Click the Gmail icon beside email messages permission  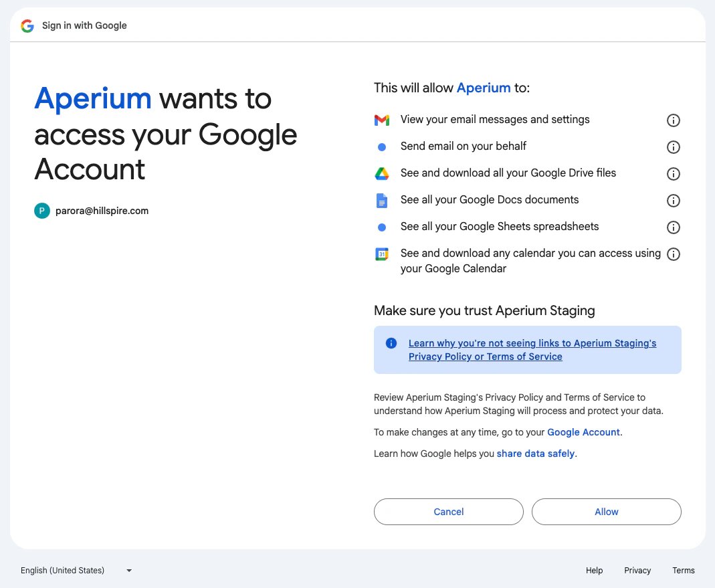(382, 120)
